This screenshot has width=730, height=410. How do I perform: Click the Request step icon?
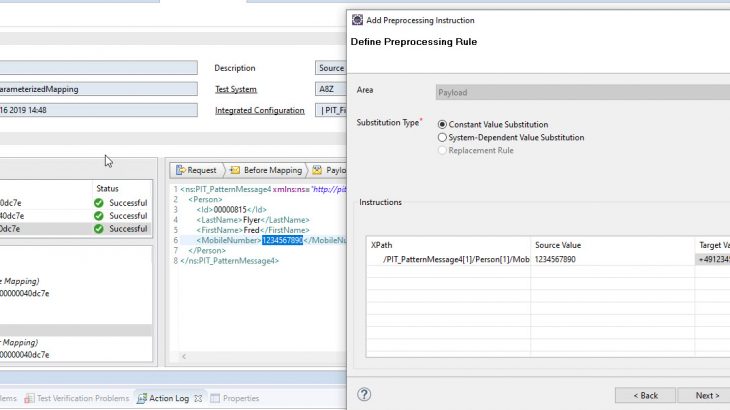(180, 170)
